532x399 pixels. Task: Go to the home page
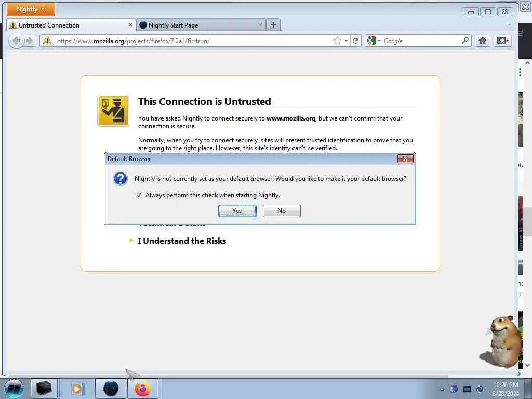pyautogui.click(x=482, y=41)
